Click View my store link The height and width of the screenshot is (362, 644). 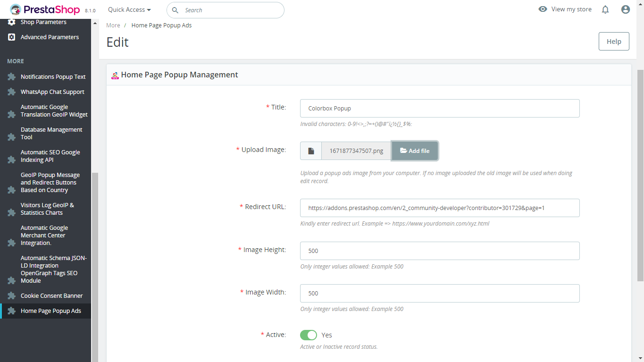pyautogui.click(x=565, y=9)
